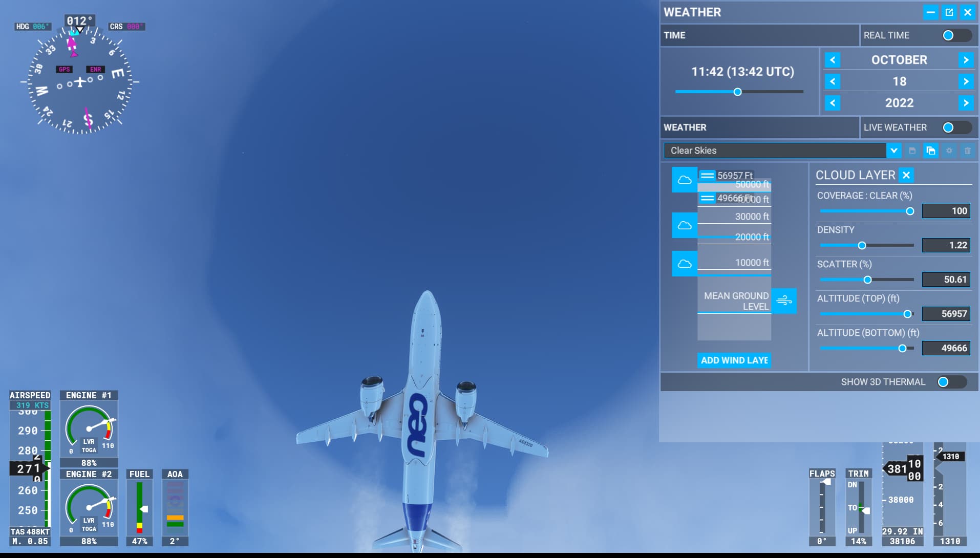Click the Mean Ground Level label
This screenshot has width=980, height=558.
tap(736, 301)
